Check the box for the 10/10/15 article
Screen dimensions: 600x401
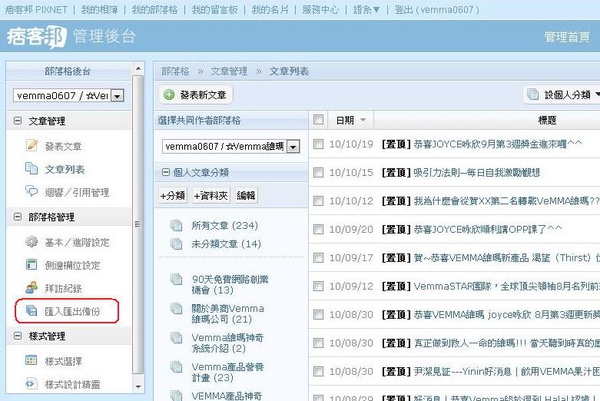[318, 173]
